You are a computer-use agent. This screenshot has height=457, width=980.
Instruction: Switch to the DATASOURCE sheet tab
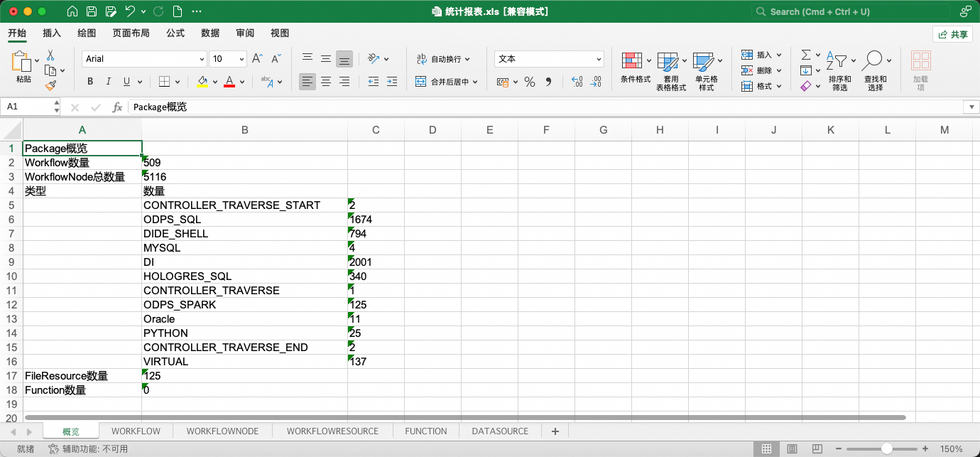point(500,431)
